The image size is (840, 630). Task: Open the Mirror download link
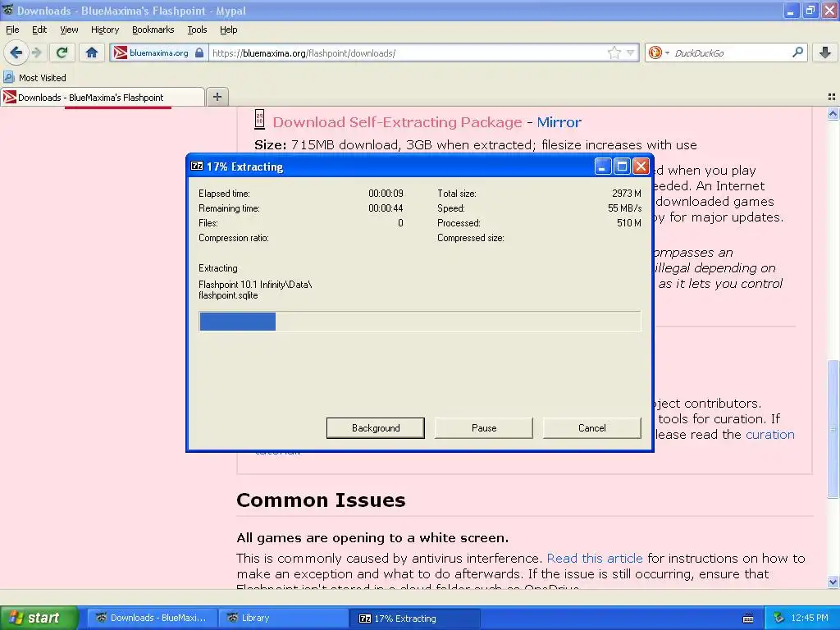tap(559, 122)
